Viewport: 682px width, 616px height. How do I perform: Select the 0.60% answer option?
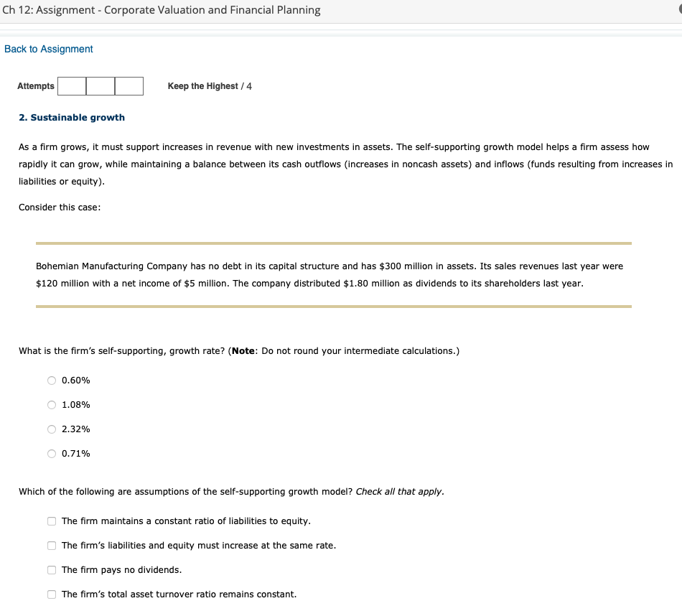tap(51, 381)
